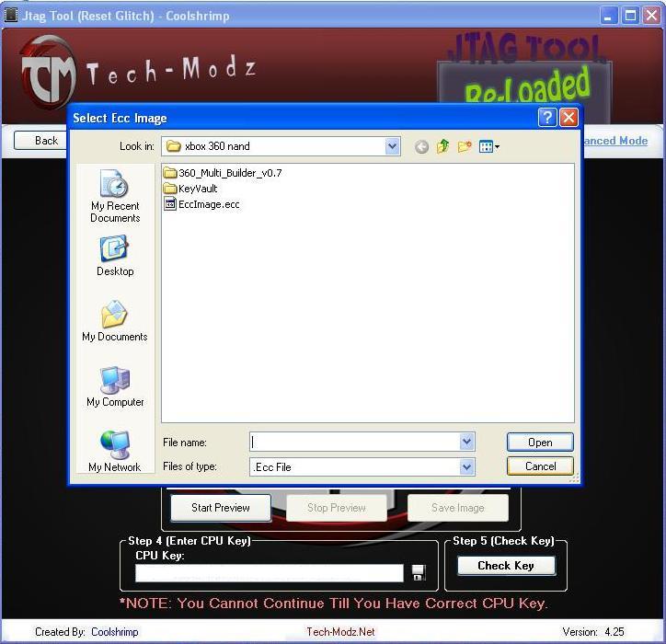Click the Stop Preview button
This screenshot has height=644, width=666.
(336, 508)
